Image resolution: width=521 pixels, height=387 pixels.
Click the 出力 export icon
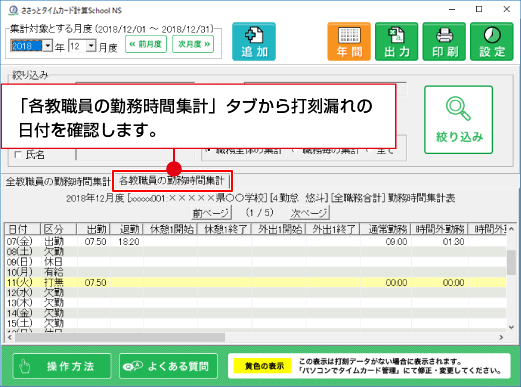(396, 42)
